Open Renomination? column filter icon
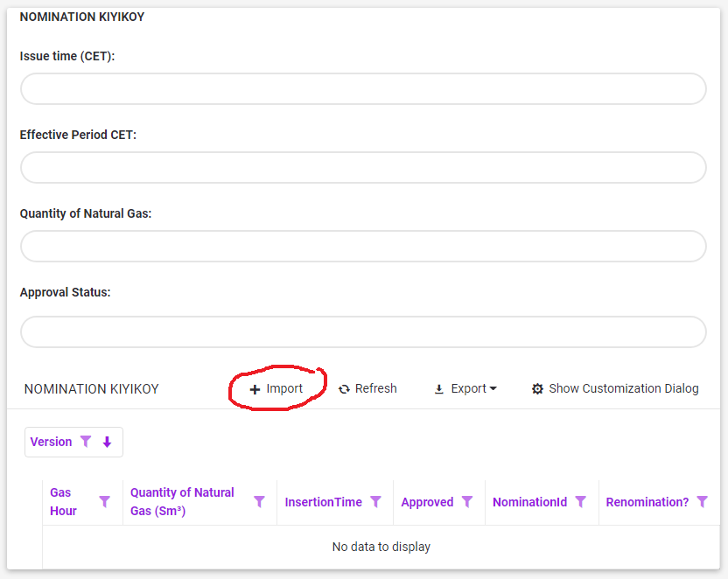This screenshot has width=728, height=579. (702, 502)
